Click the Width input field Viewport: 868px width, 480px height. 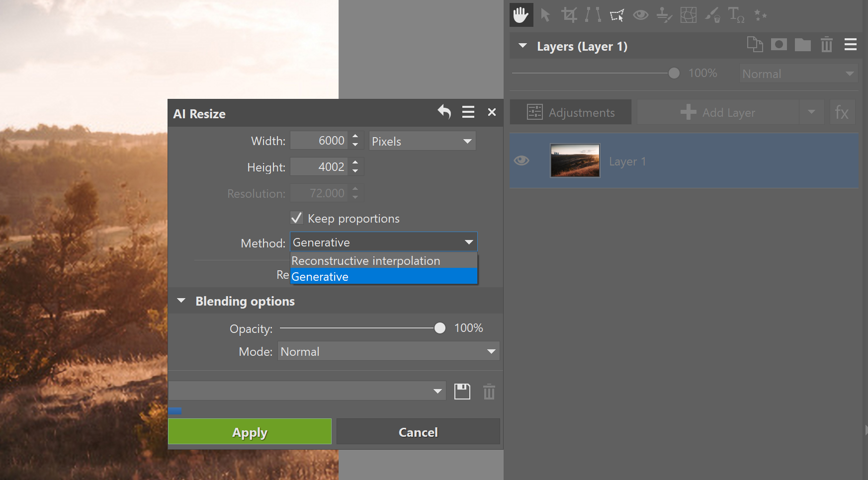pyautogui.click(x=320, y=141)
